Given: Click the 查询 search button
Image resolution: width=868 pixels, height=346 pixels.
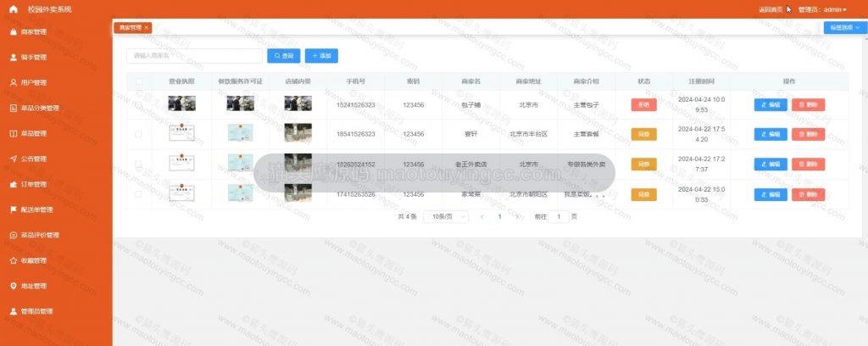Looking at the screenshot, I should click(283, 56).
